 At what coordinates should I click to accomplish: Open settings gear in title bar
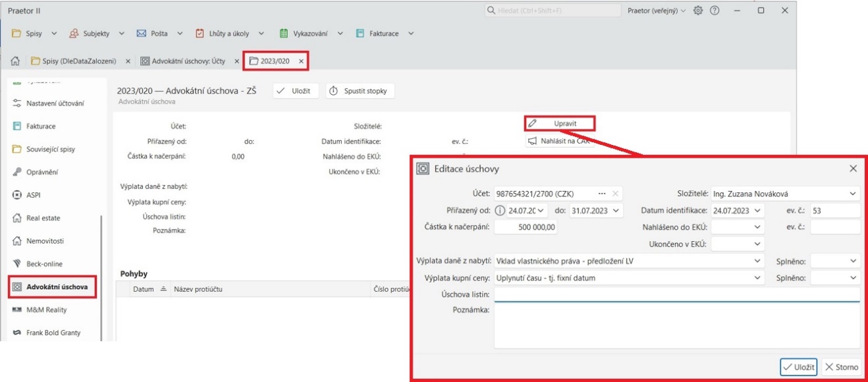tap(698, 11)
